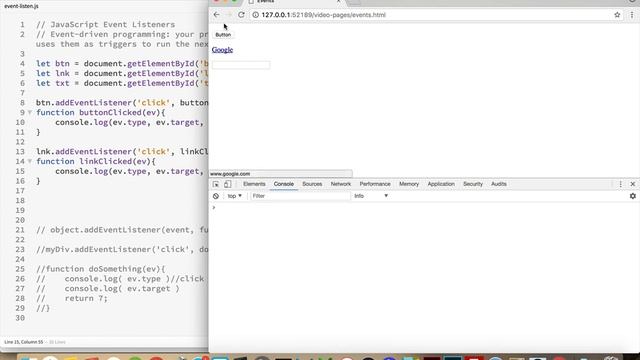
Task: Focus the console Filter field
Action: pyautogui.click(x=300, y=196)
